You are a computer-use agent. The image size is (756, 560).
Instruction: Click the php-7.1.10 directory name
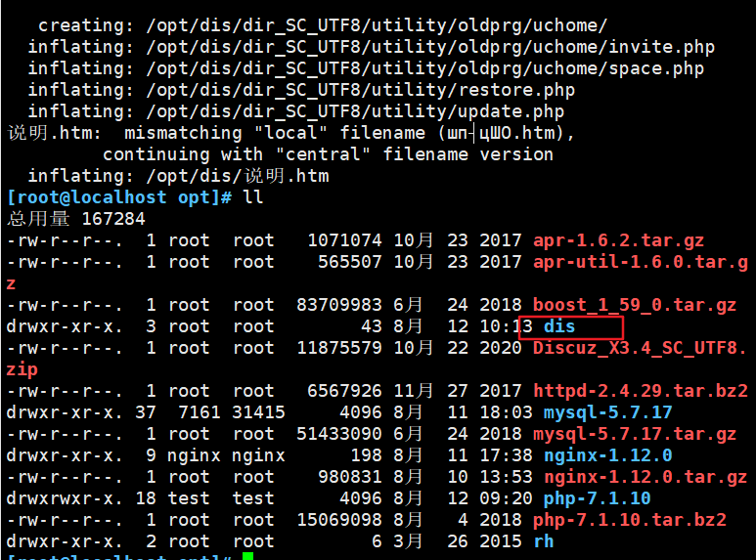[597, 498]
